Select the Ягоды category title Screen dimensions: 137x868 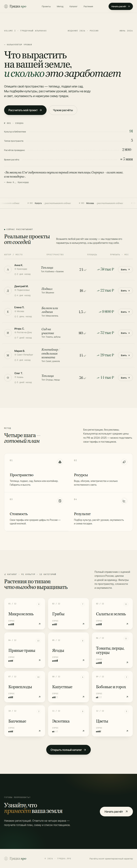[x=58, y=650]
